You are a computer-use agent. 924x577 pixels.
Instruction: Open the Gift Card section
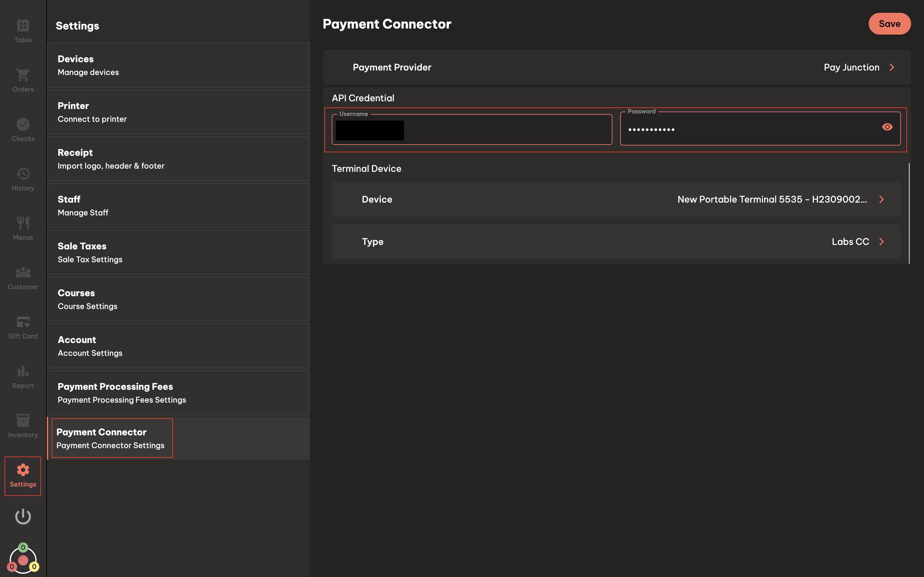tap(22, 325)
